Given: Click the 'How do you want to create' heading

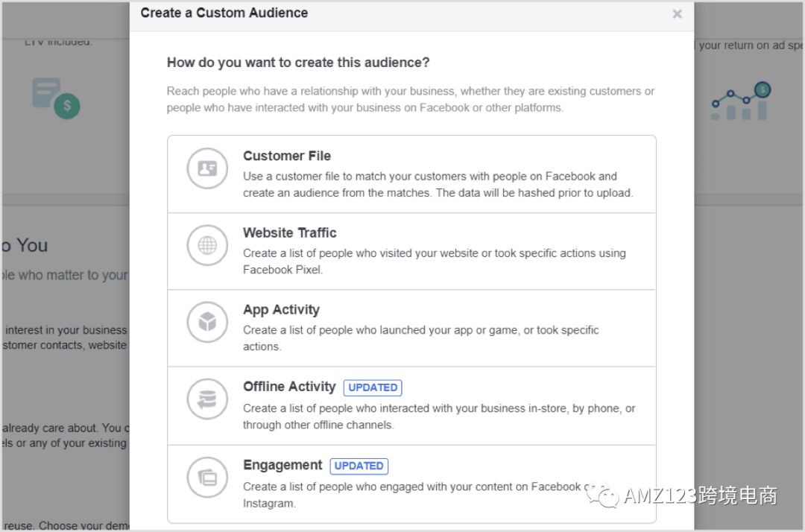Looking at the screenshot, I should tap(298, 63).
